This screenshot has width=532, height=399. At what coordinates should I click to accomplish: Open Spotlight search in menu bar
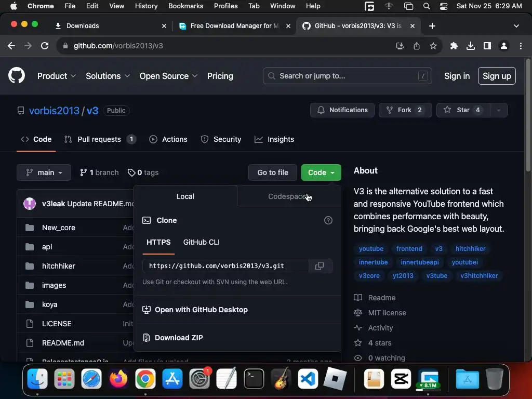(x=427, y=6)
